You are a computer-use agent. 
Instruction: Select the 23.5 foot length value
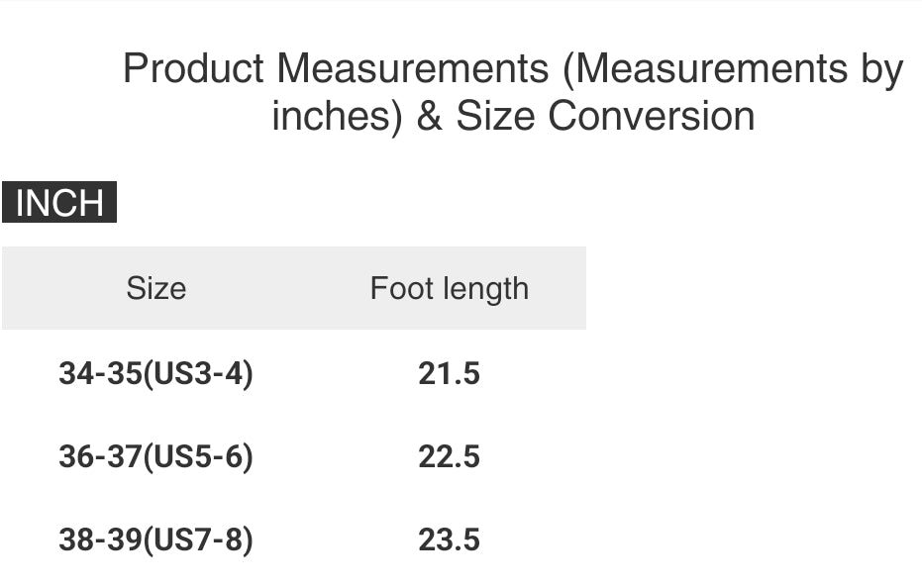[449, 540]
